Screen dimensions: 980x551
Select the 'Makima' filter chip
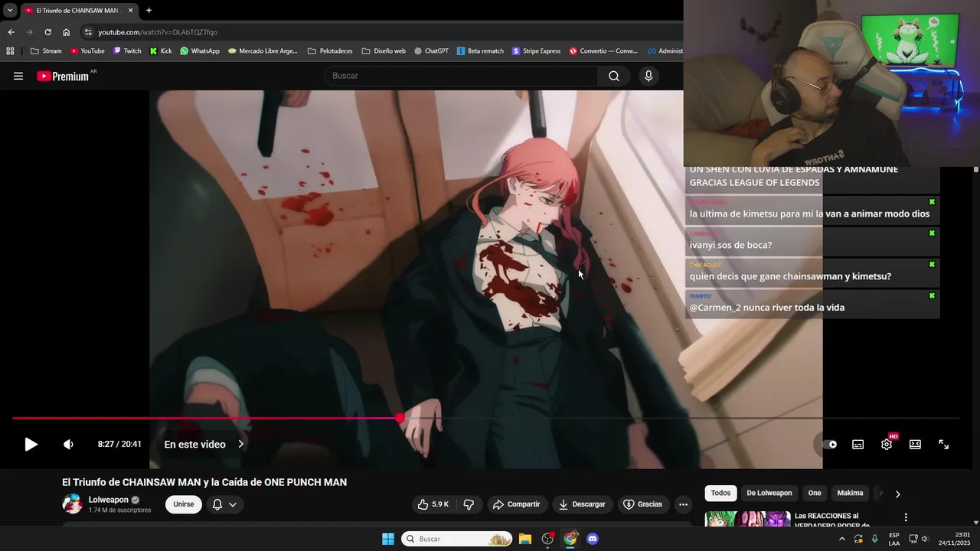pyautogui.click(x=850, y=494)
